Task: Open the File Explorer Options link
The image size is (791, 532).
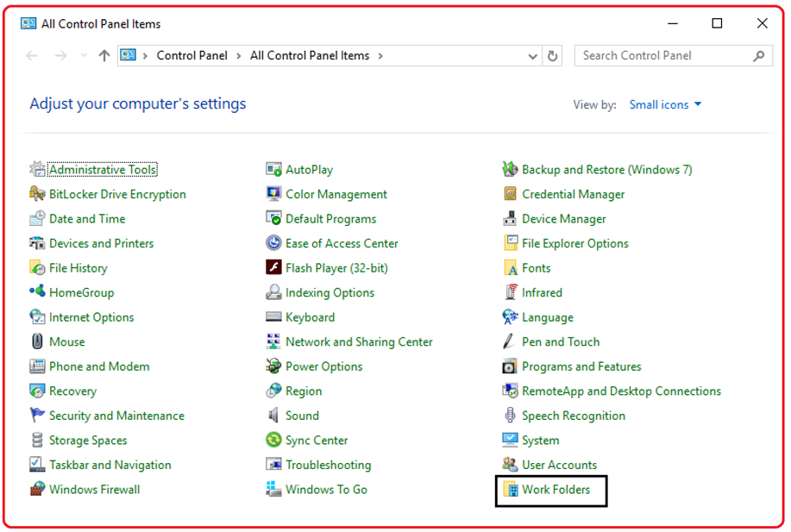Action: click(x=575, y=243)
